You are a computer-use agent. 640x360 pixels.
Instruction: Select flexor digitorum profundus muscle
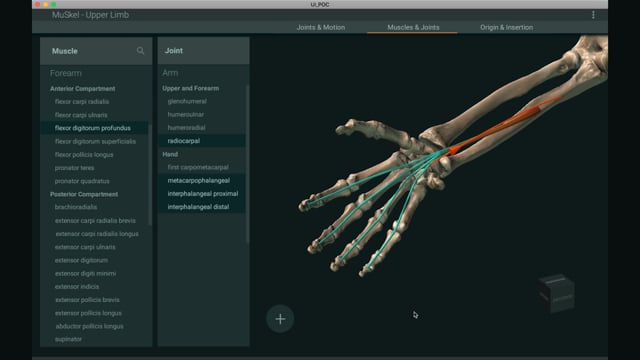click(95, 128)
